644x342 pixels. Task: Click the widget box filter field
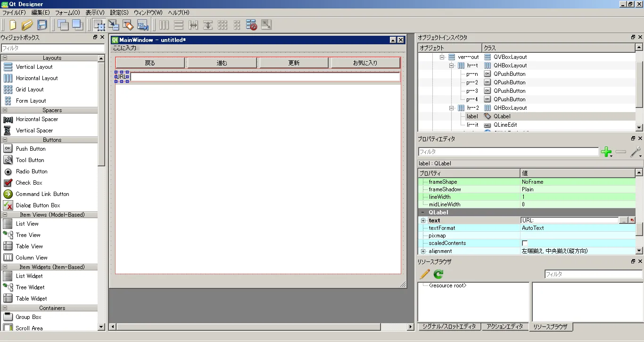[52, 48]
